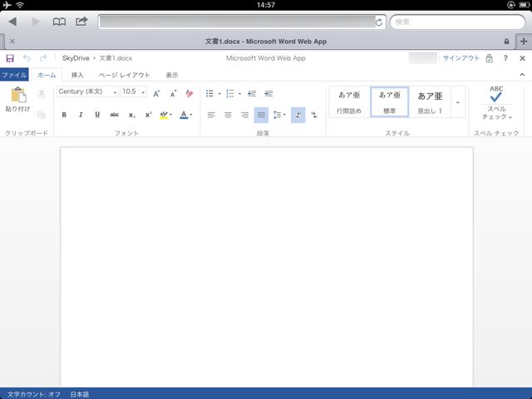Toggle 文字カウント in the status bar
The image size is (532, 399).
(33, 394)
